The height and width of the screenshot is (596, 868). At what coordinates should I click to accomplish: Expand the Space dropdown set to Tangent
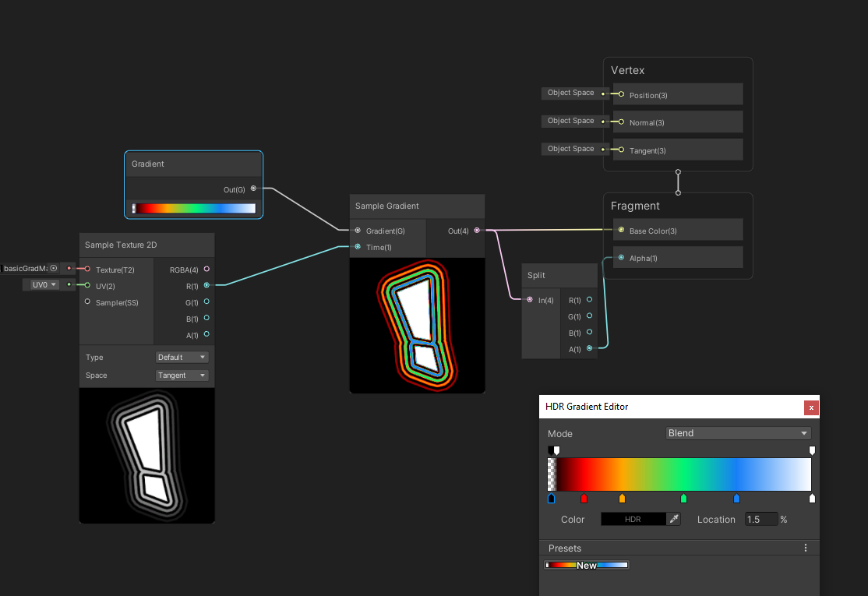pos(182,376)
